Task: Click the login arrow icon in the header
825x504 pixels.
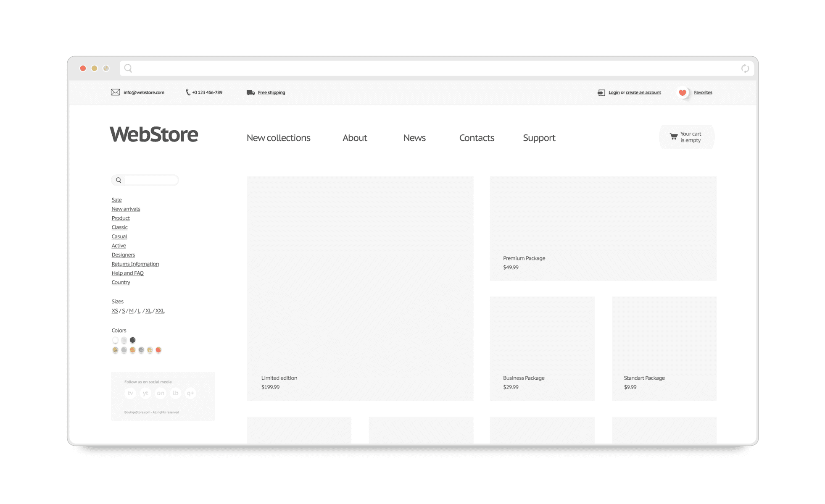Action: [601, 92]
